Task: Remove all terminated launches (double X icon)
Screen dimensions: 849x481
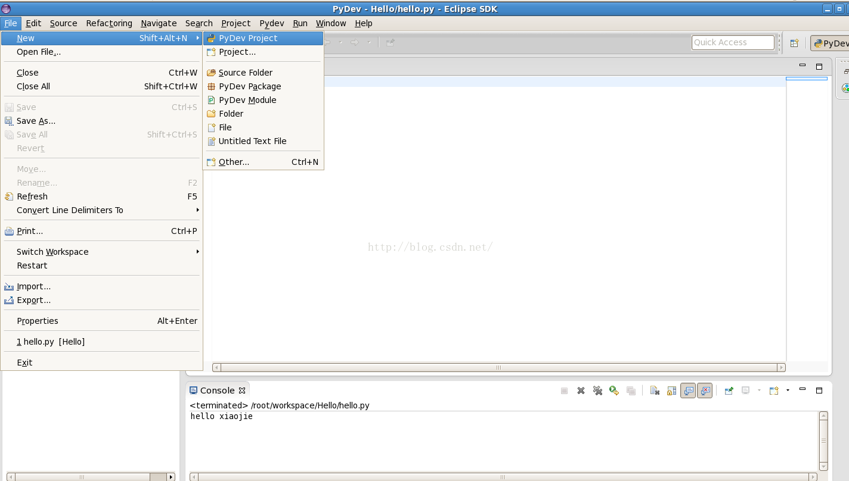Action: [597, 391]
